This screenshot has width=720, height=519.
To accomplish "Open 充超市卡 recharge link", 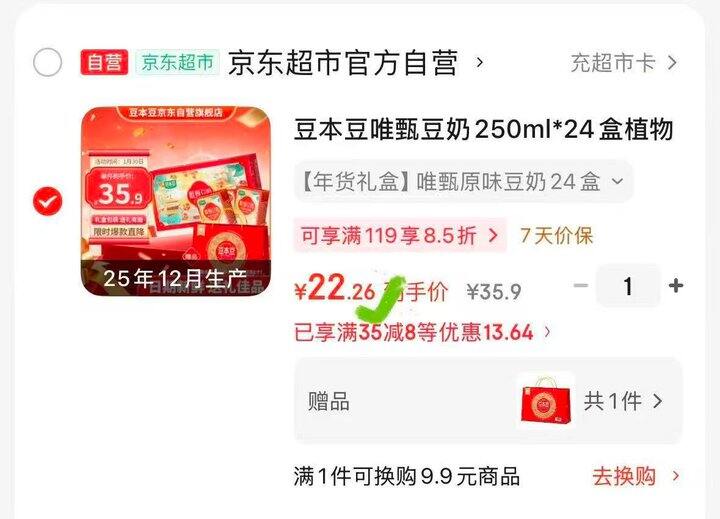I will (x=624, y=62).
